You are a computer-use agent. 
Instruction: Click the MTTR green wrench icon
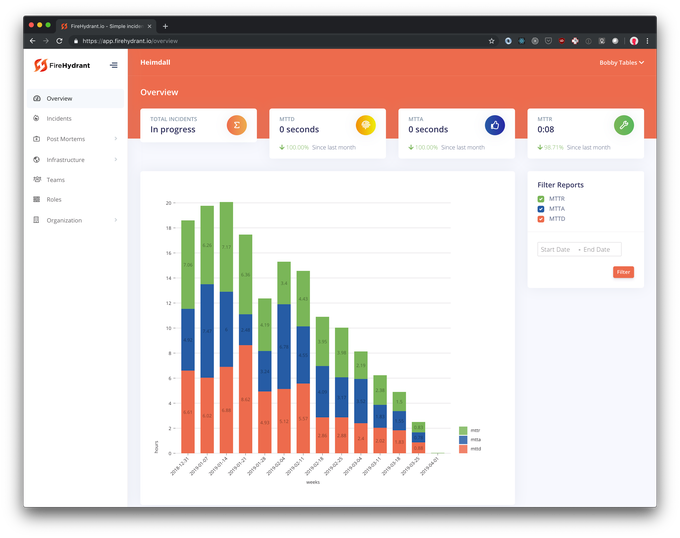623,125
